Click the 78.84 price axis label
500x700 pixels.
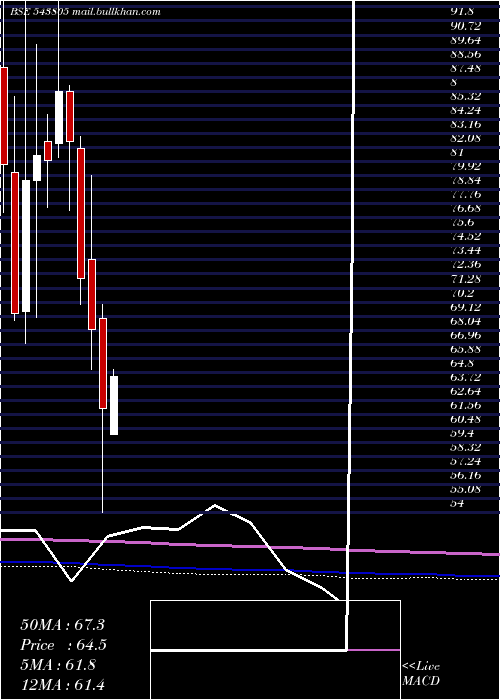(x=465, y=180)
